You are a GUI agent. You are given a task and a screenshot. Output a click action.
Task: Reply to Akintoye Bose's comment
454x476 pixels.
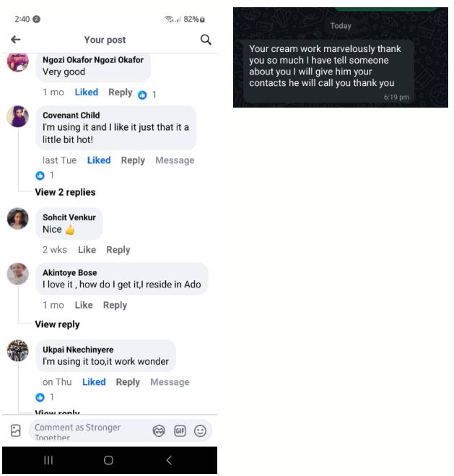click(115, 305)
